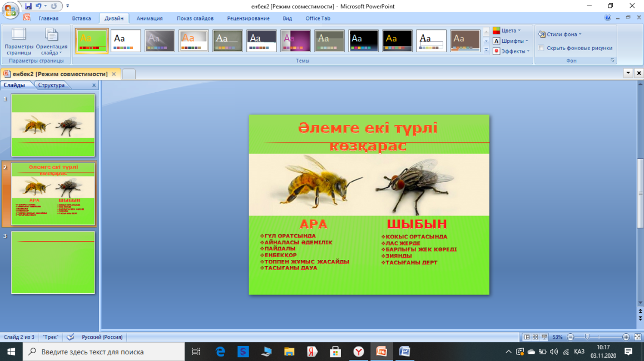Switch to the Структура pane tab
The width and height of the screenshot is (644, 361).
coord(51,85)
